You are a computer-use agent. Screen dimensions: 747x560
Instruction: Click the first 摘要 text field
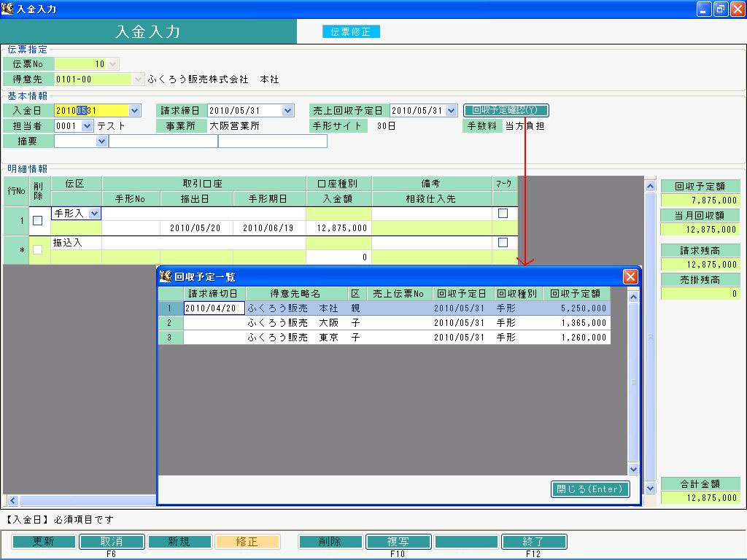163,141
